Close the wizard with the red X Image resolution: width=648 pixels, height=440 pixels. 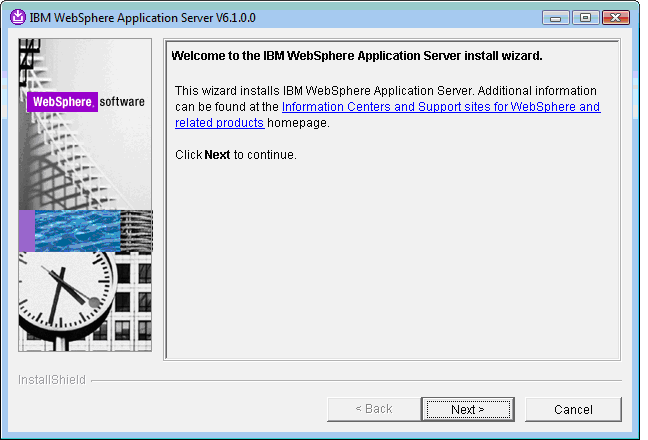point(615,18)
